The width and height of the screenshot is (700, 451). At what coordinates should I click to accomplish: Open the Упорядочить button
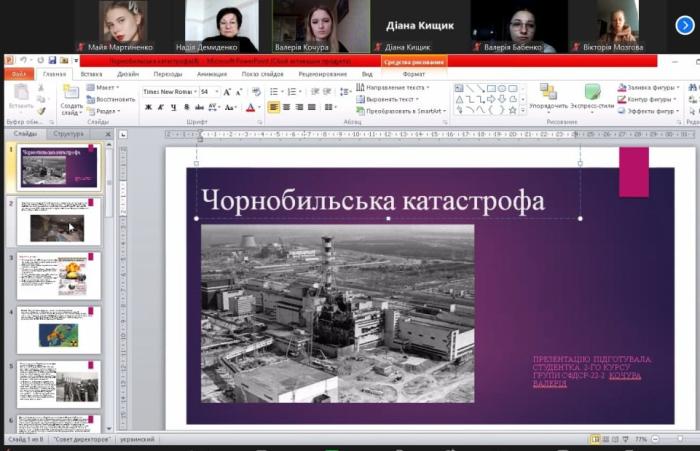[548, 97]
